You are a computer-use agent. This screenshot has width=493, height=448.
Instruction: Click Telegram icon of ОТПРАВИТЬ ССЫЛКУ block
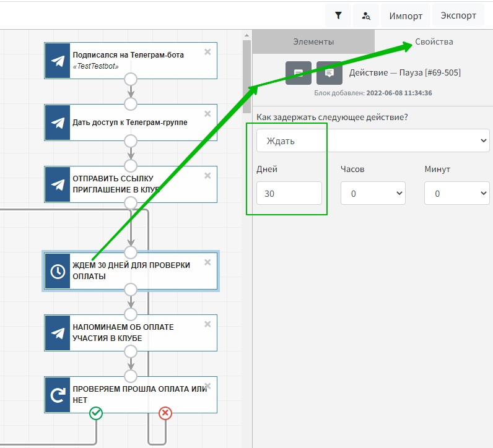58,184
